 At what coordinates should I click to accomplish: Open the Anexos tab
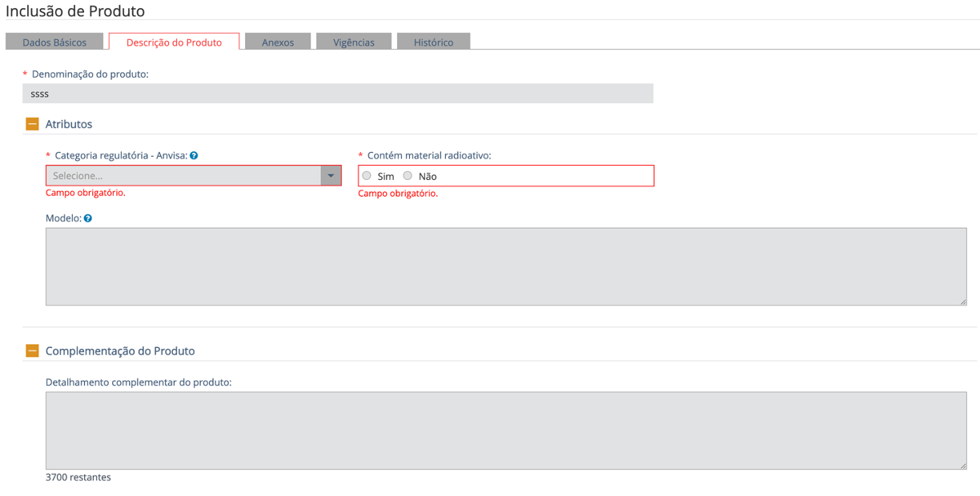[x=278, y=42]
